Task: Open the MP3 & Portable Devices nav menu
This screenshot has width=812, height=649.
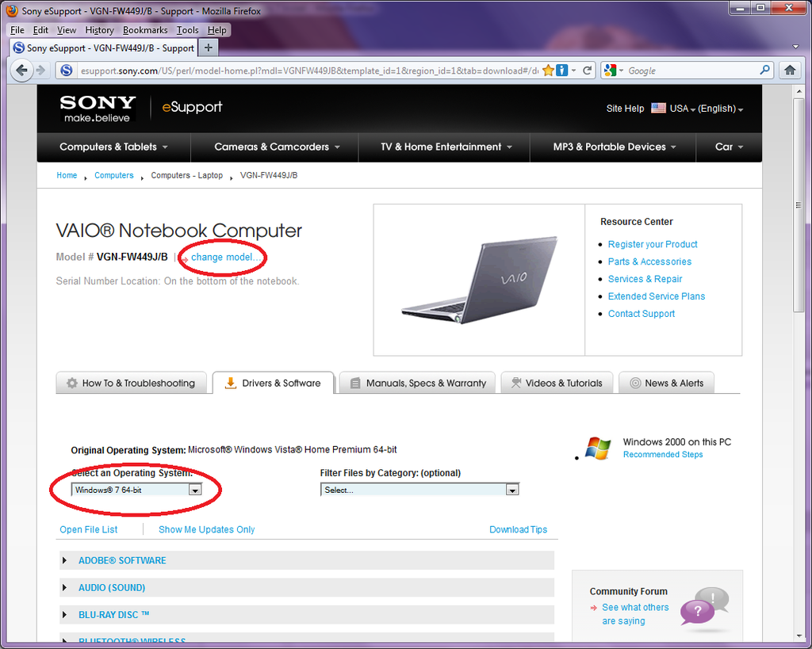Action: pos(615,147)
